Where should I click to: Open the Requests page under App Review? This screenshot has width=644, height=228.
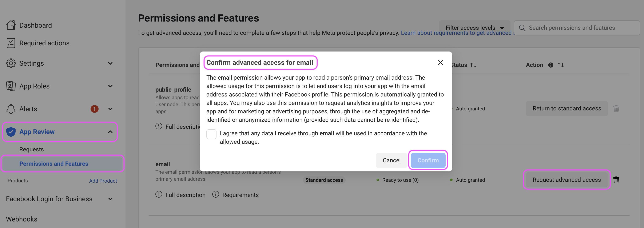coord(32,149)
